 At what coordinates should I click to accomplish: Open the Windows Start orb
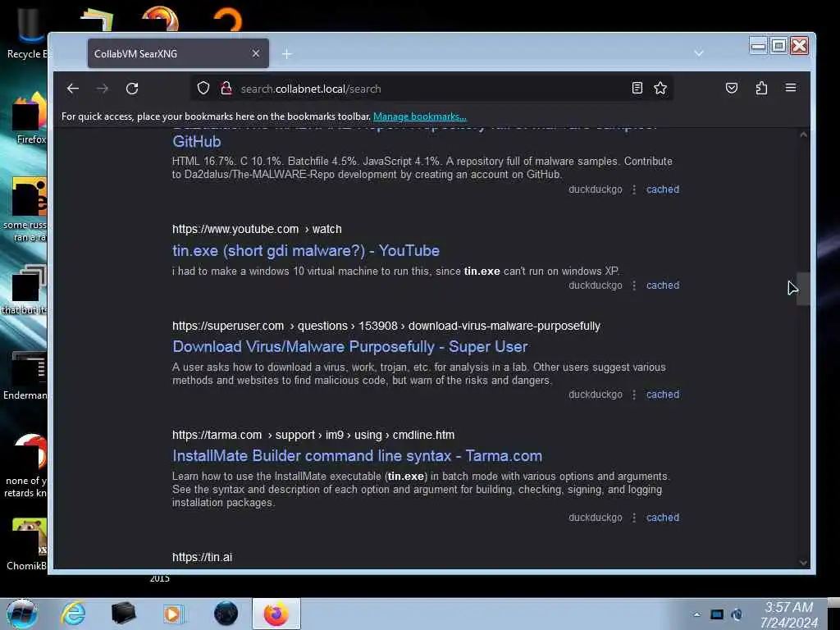tap(22, 614)
